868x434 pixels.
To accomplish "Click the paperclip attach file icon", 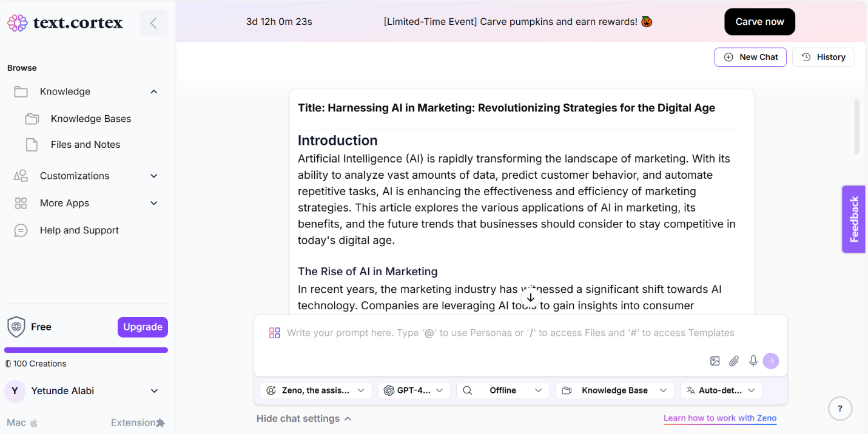I will 734,361.
